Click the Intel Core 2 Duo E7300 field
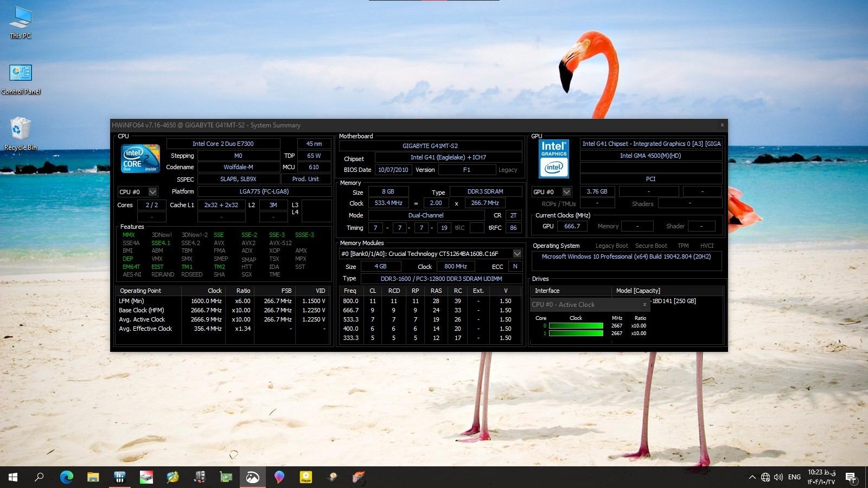Image resolution: width=868 pixels, height=488 pixels. [x=223, y=144]
